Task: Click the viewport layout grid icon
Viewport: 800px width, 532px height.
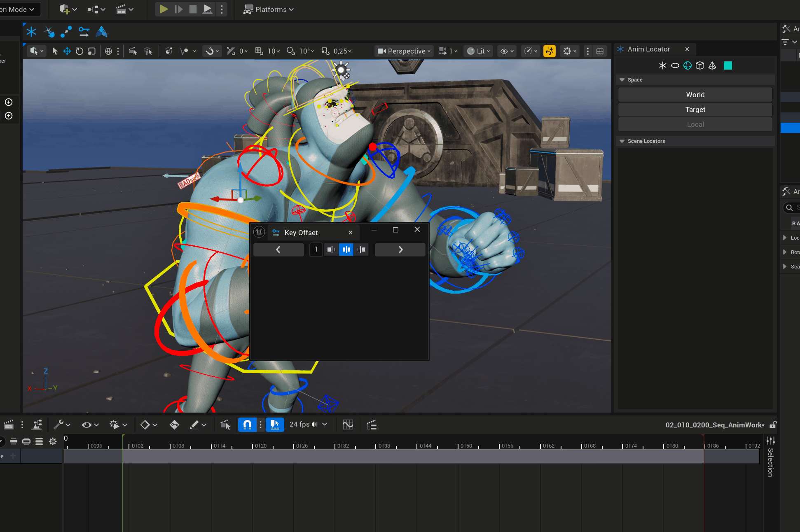Action: 600,51
